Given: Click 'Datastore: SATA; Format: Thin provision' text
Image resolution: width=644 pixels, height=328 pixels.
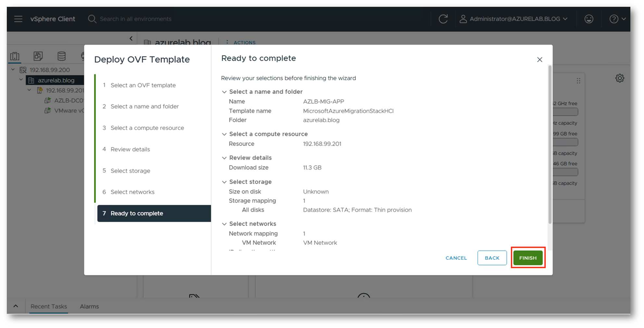Looking at the screenshot, I should coord(357,210).
